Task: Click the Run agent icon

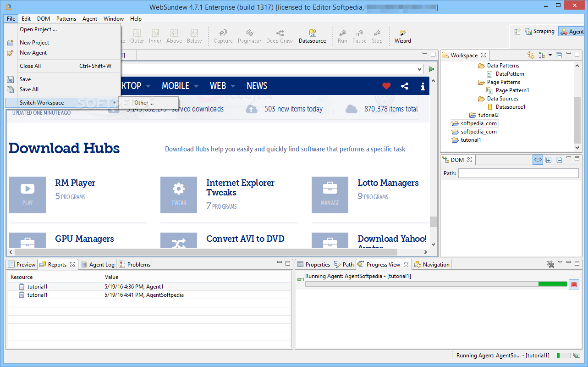Action: coord(342,33)
